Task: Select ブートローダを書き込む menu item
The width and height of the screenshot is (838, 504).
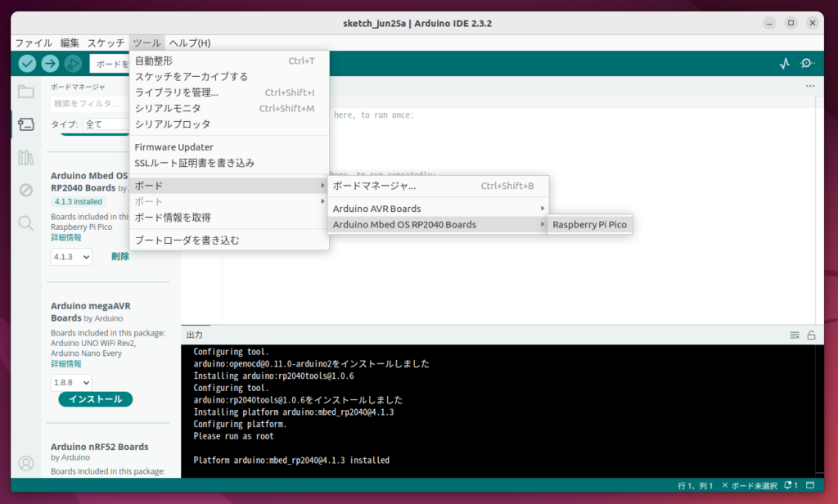Action: (x=229, y=241)
